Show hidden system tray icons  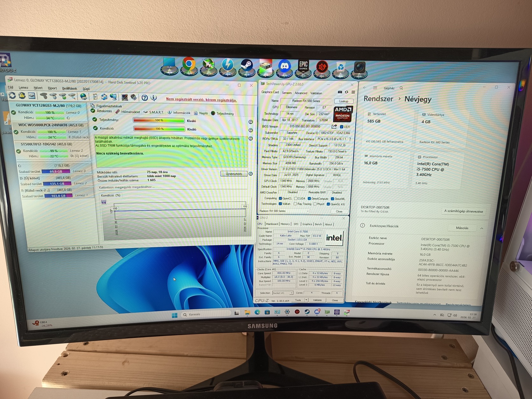pyautogui.click(x=435, y=315)
